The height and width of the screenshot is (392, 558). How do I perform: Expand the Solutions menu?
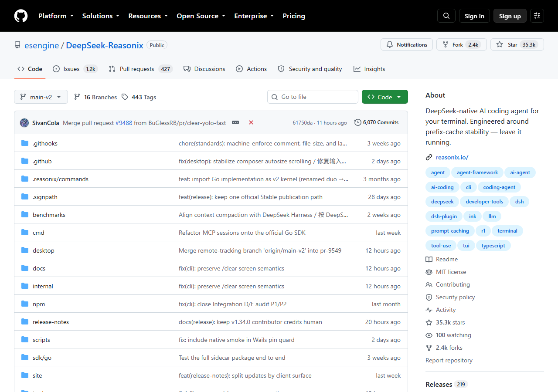pyautogui.click(x=101, y=16)
